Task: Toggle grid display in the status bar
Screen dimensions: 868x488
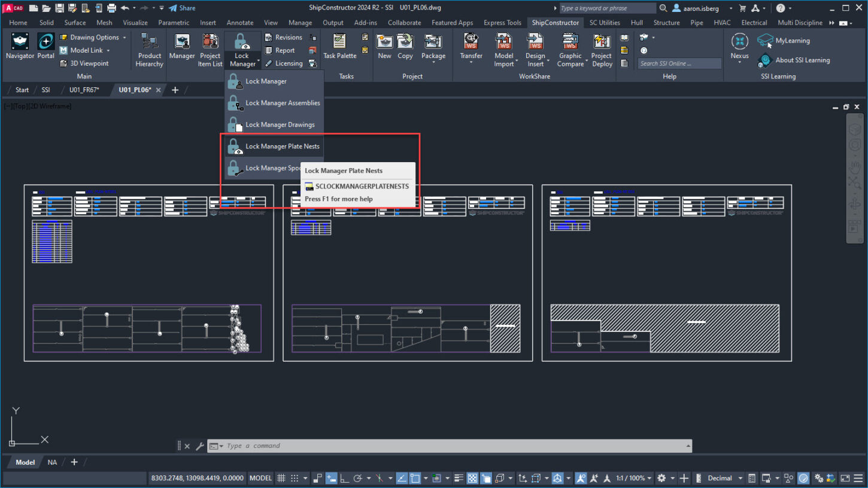Action: tap(280, 477)
